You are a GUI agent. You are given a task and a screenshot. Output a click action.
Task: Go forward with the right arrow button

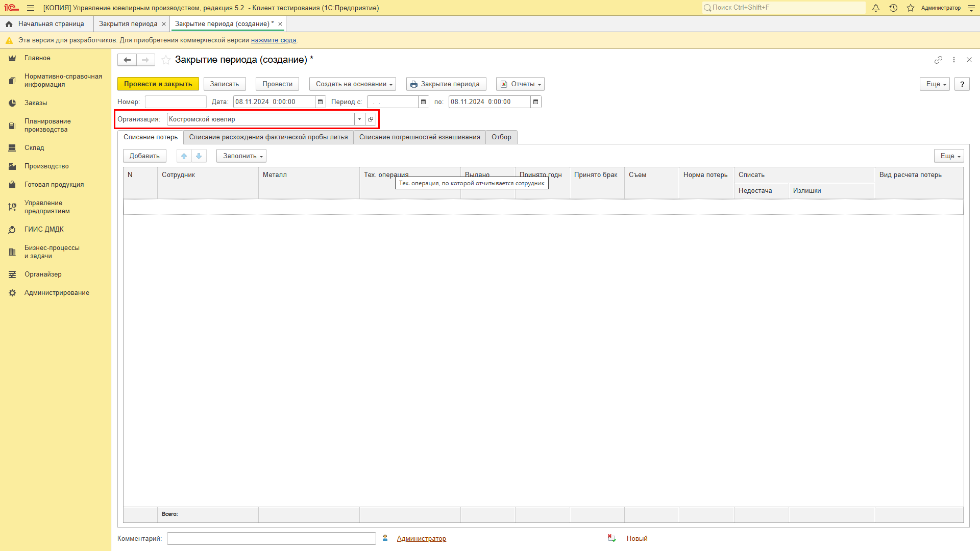click(145, 60)
